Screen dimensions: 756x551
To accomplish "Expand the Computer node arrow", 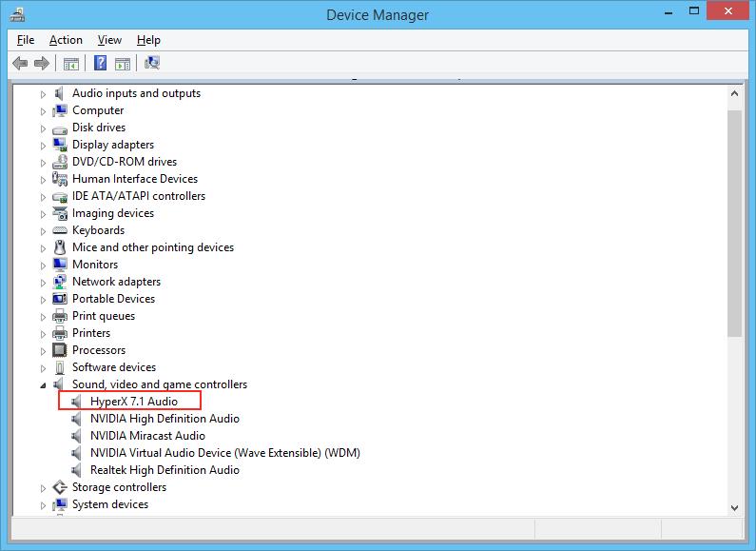I will [x=43, y=111].
